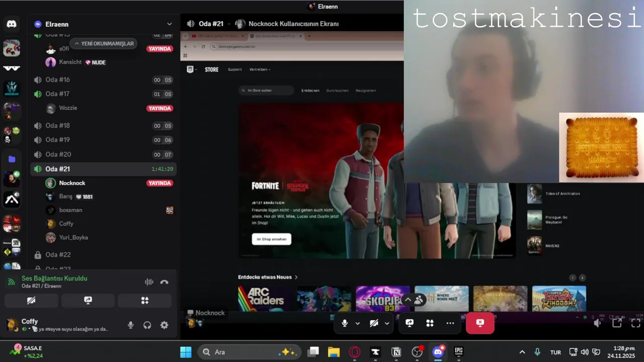Image resolution: width=644 pixels, height=362 pixels.
Task: Select locked channel Oda #22
Action: tap(103, 255)
